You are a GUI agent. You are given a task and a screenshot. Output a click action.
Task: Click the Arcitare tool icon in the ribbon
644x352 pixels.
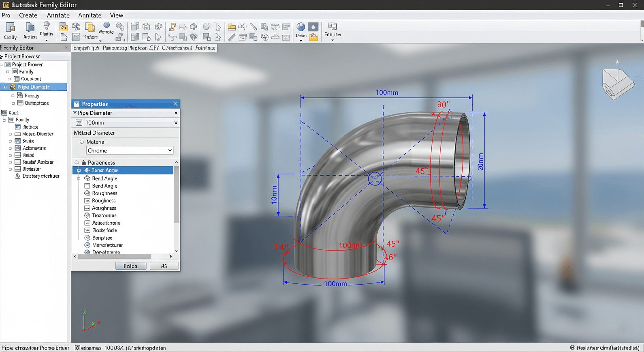[30, 28]
